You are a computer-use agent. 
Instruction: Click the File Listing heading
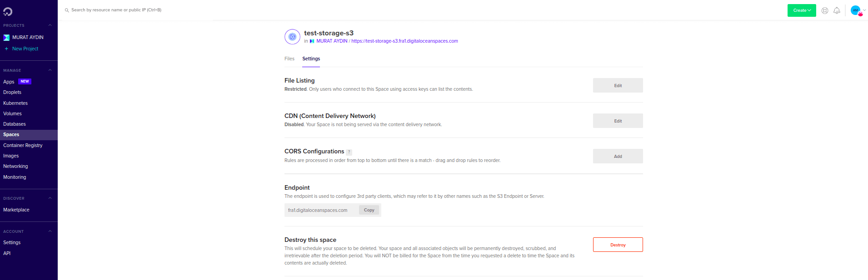299,81
